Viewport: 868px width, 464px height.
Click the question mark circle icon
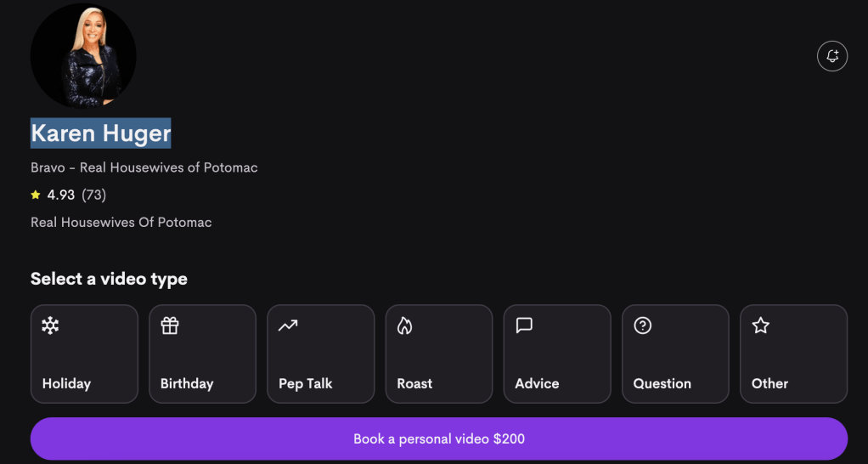tap(643, 325)
